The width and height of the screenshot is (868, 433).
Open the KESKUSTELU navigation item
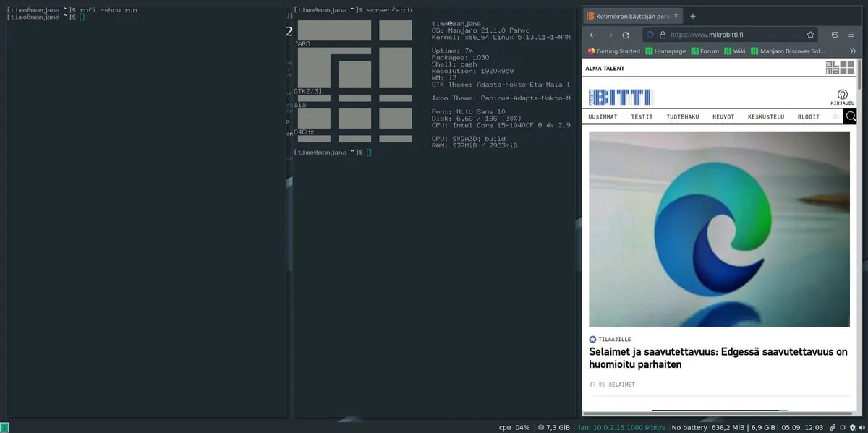(766, 116)
